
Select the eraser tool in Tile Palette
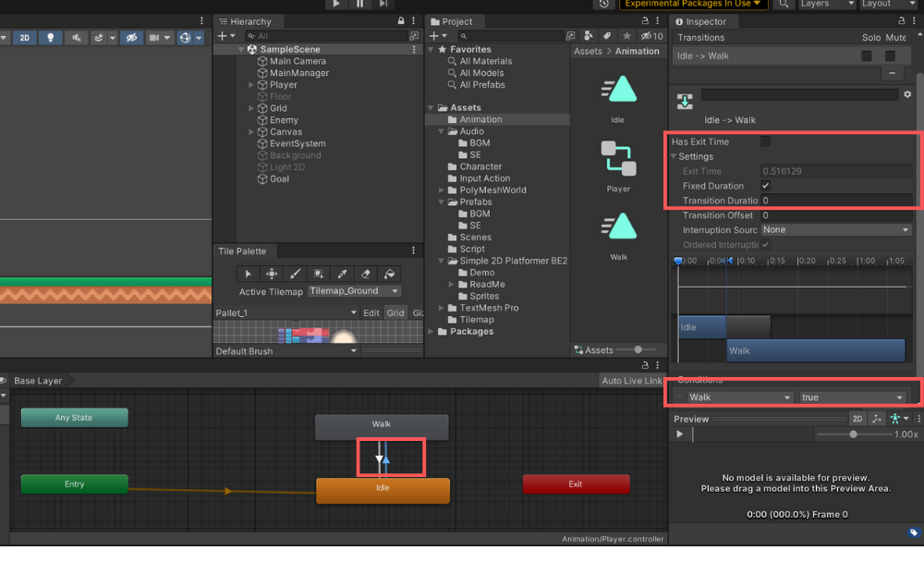(x=366, y=274)
